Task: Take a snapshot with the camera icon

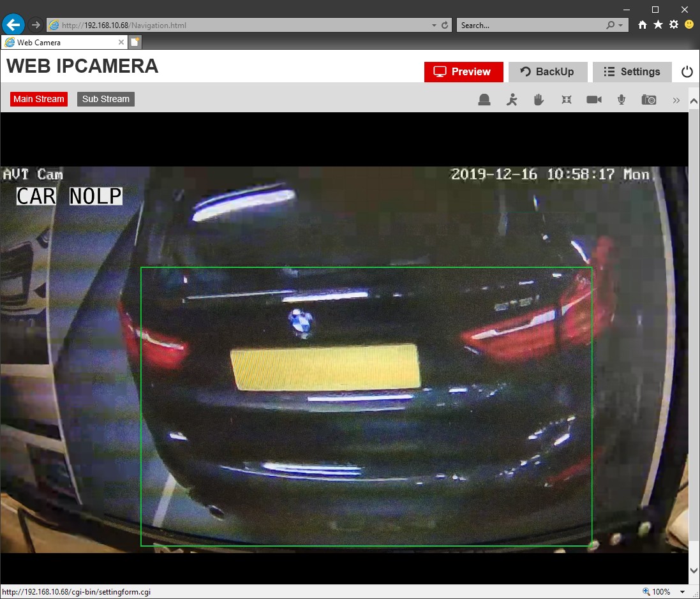Action: (x=649, y=100)
